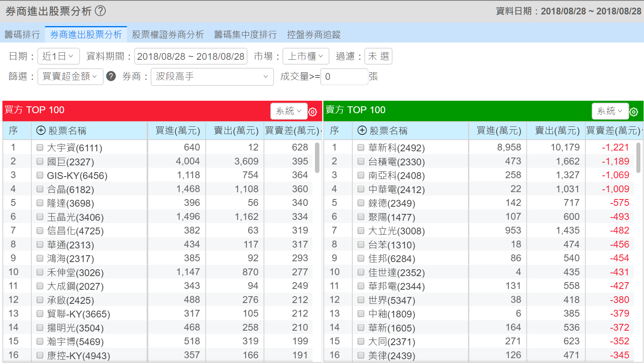Click the 成交量 minimum volume input field
Screen dimensions: 644x364
(x=344, y=76)
